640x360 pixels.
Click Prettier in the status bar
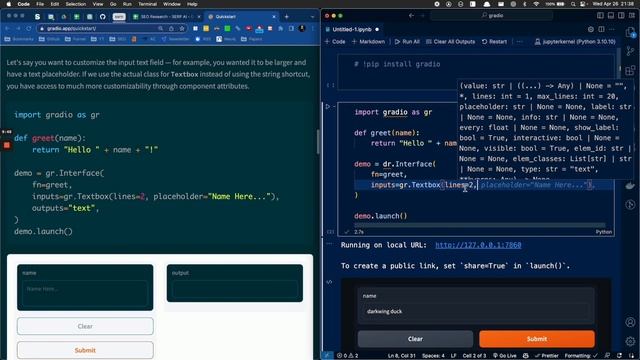tap(547, 356)
